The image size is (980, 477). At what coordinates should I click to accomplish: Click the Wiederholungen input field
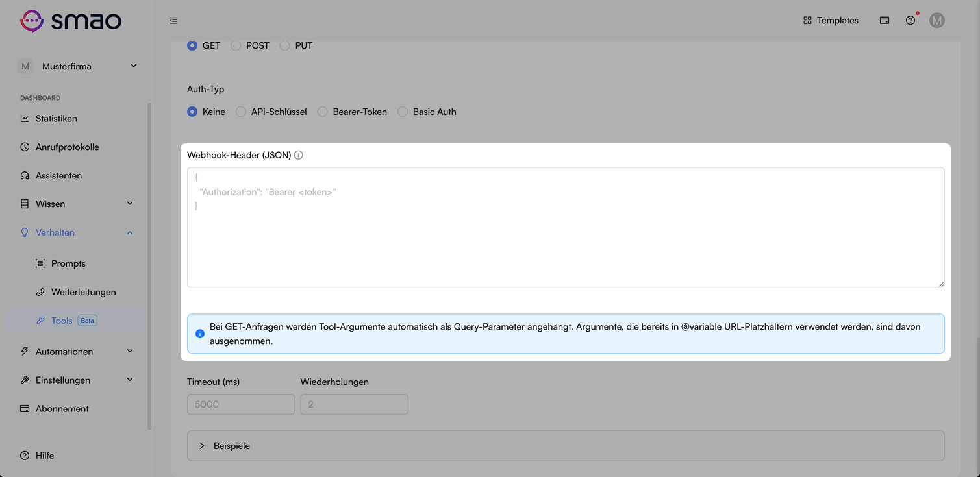(355, 404)
